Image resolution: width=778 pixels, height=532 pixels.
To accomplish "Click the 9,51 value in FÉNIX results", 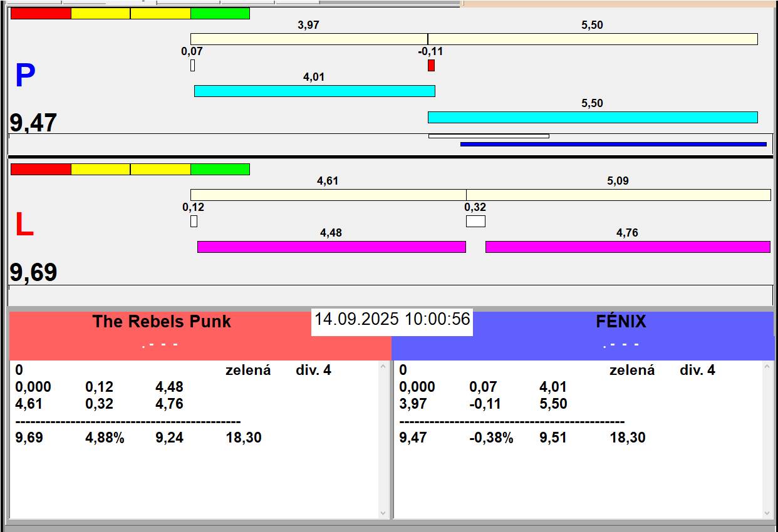I will tap(553, 438).
